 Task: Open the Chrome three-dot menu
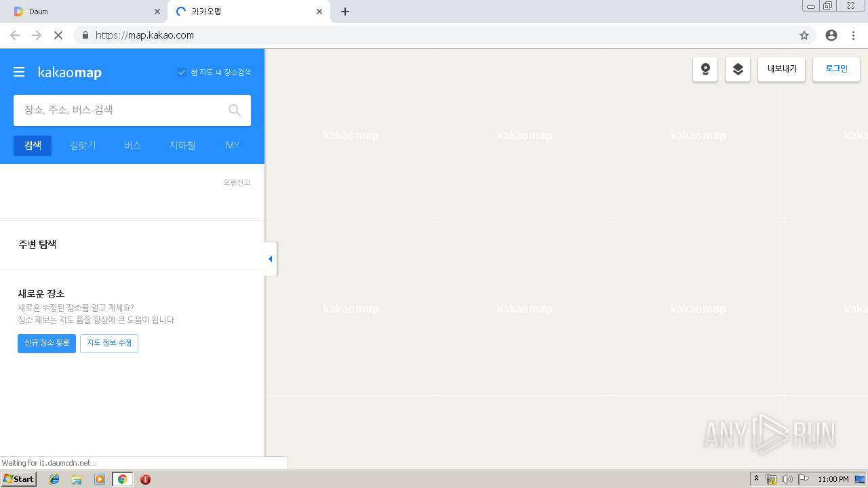click(x=853, y=35)
